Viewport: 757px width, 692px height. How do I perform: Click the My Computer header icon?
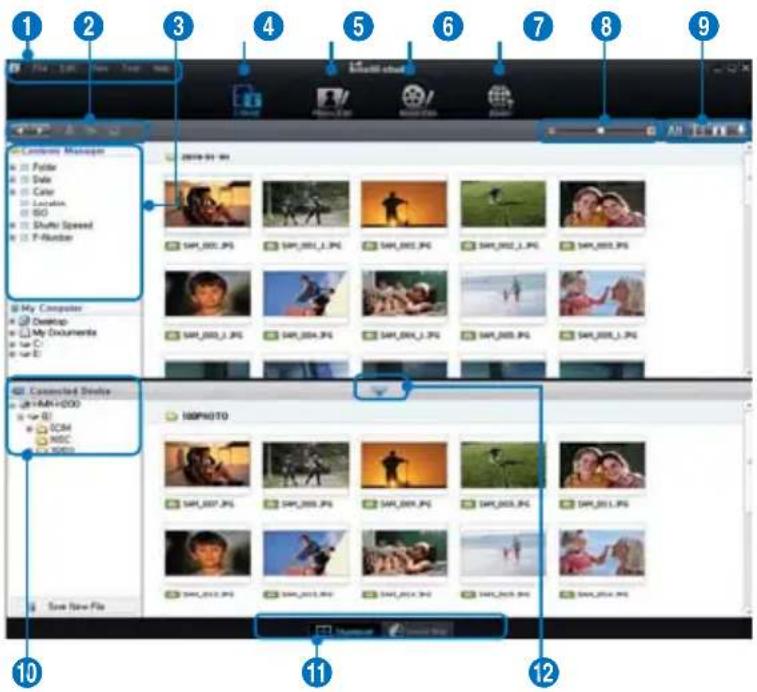15,308
